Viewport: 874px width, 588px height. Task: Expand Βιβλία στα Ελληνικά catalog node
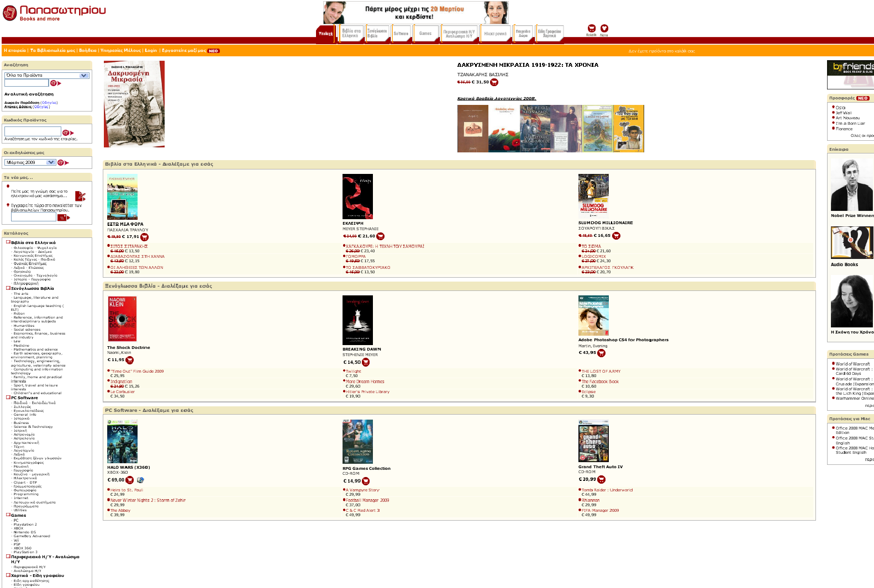8,242
